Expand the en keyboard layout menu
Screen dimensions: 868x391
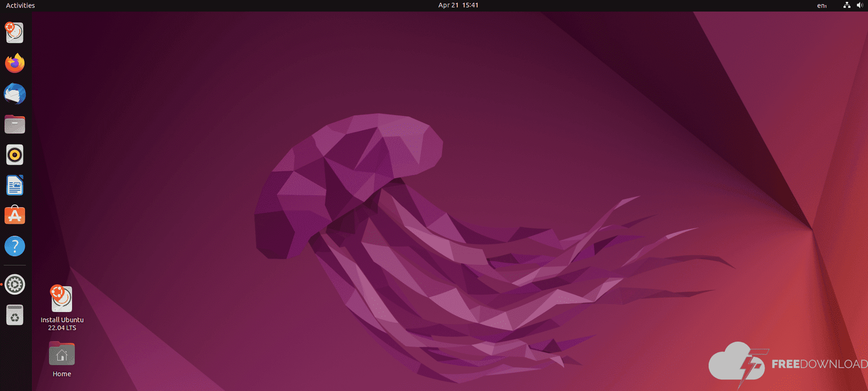(821, 6)
